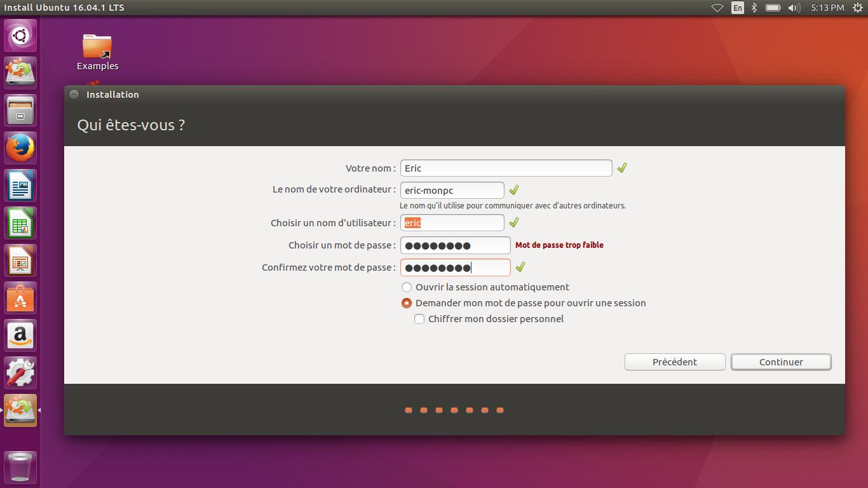Click the Continuer button
This screenshot has width=868, height=488.
tap(781, 362)
